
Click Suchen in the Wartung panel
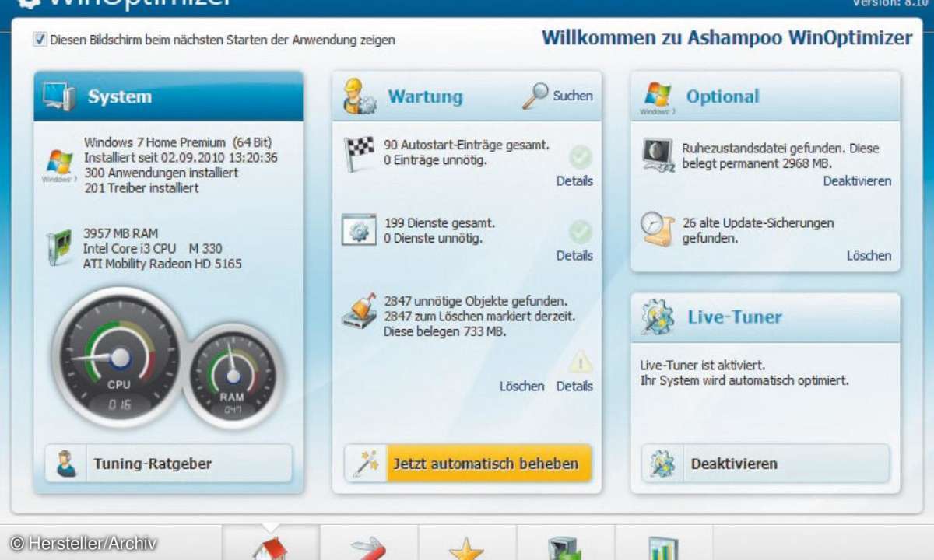[573, 96]
